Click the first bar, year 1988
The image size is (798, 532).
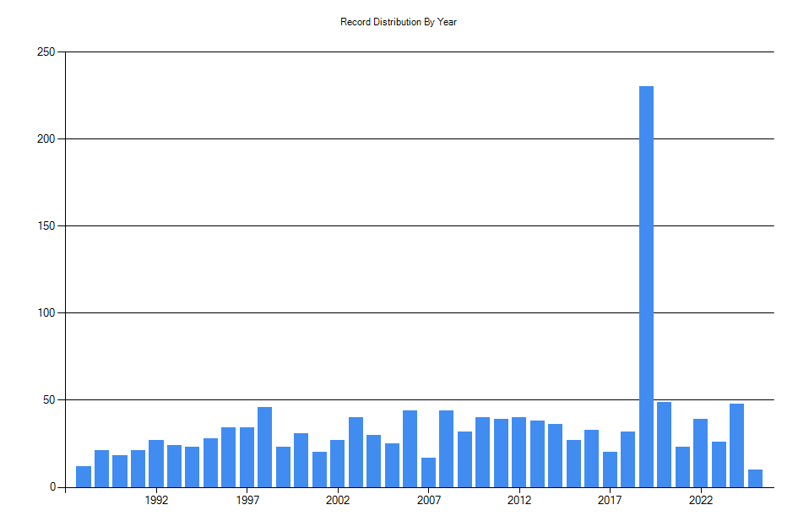[84, 476]
